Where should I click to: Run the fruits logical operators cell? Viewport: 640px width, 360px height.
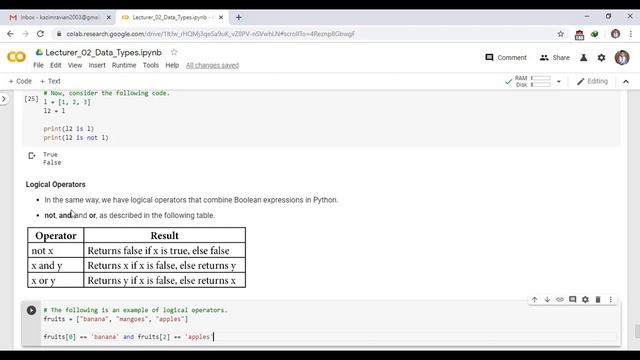(x=31, y=310)
